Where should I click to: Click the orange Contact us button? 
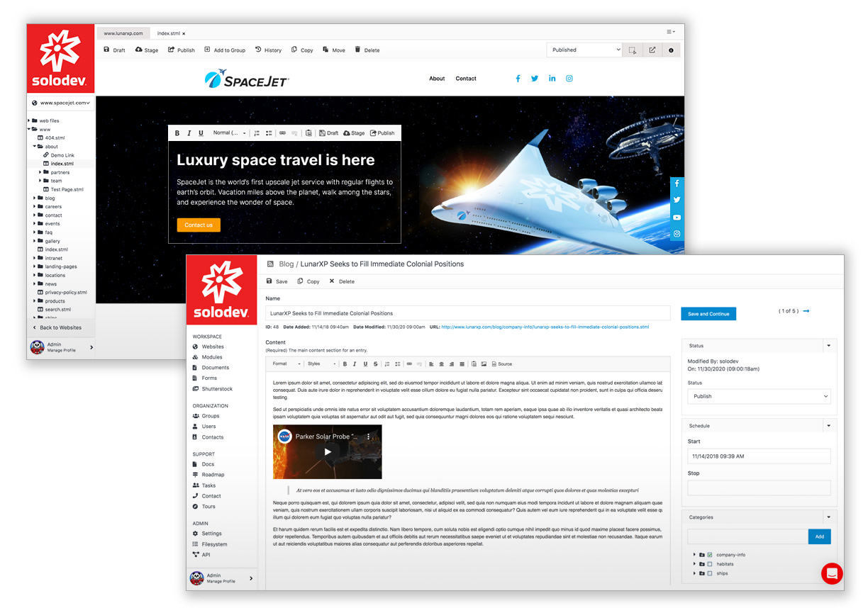tap(199, 225)
